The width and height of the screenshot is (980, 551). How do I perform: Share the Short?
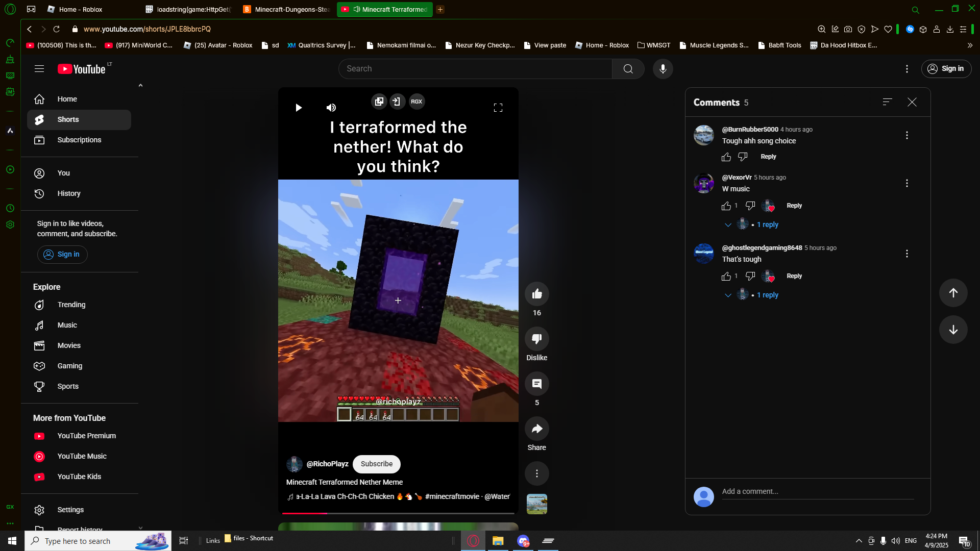tap(536, 429)
